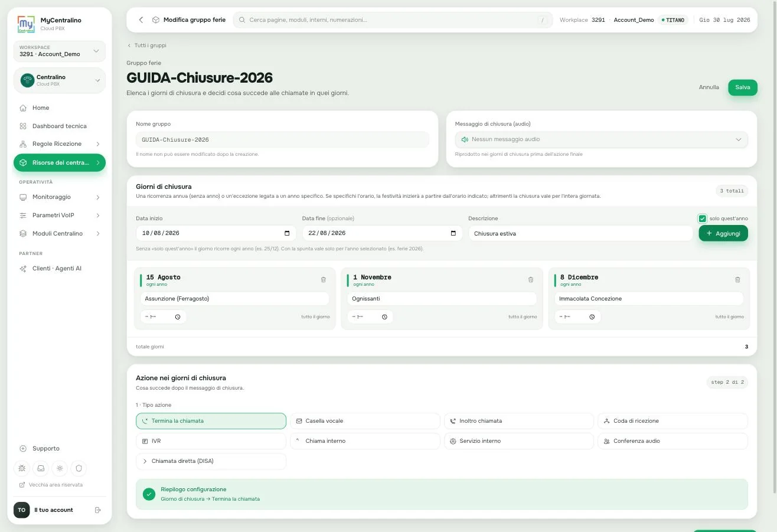Open the Dashboard tecnica menu item
777x532 pixels.
[x=60, y=126]
